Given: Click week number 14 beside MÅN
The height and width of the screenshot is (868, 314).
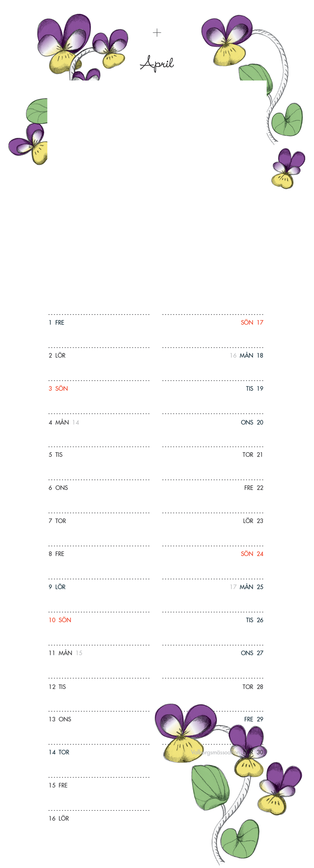Looking at the screenshot, I should (76, 422).
